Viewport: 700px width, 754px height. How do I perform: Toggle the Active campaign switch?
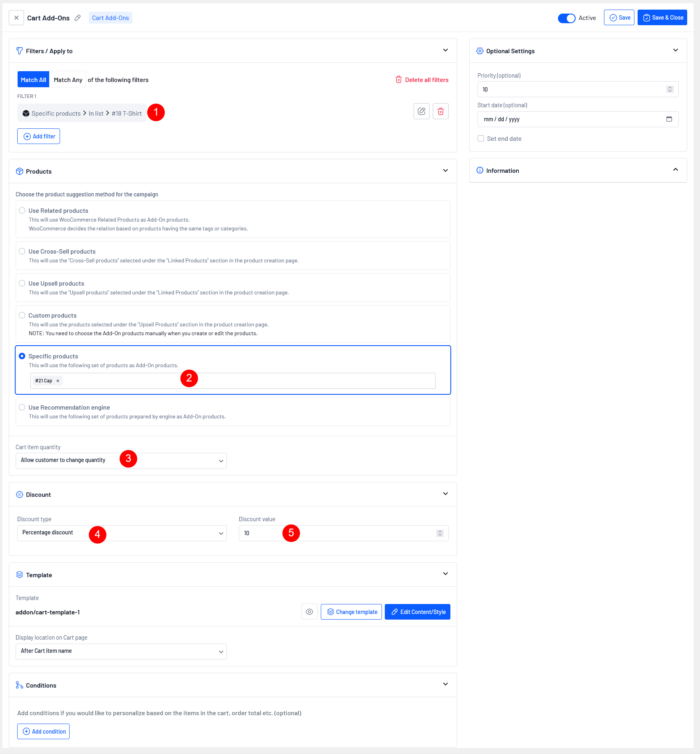coord(566,18)
